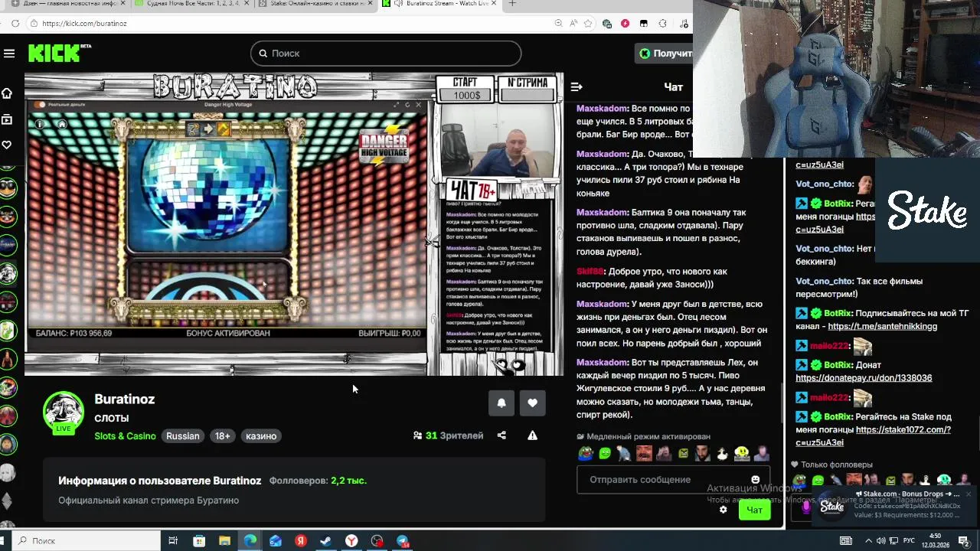Open Telegram from the taskbar
Viewport: 980px width, 551px height.
coord(403,541)
